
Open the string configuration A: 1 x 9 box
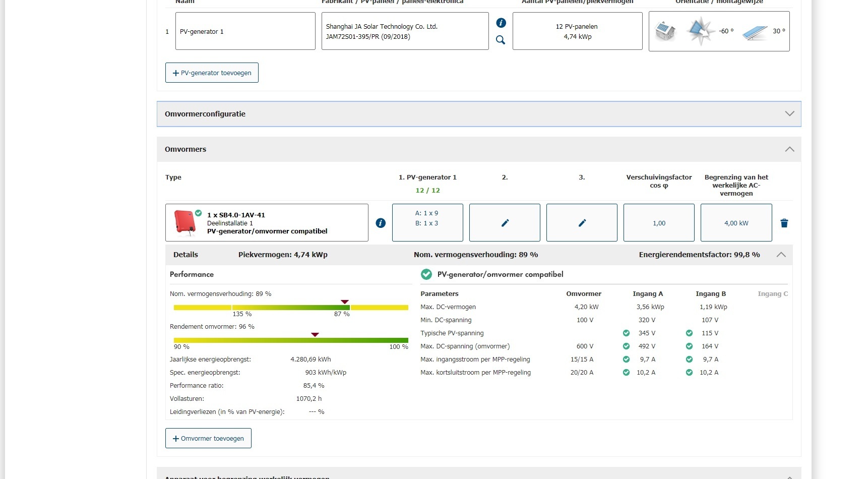click(427, 223)
